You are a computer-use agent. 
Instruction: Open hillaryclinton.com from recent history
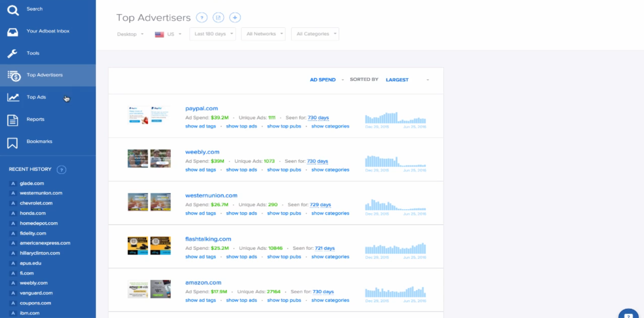40,253
